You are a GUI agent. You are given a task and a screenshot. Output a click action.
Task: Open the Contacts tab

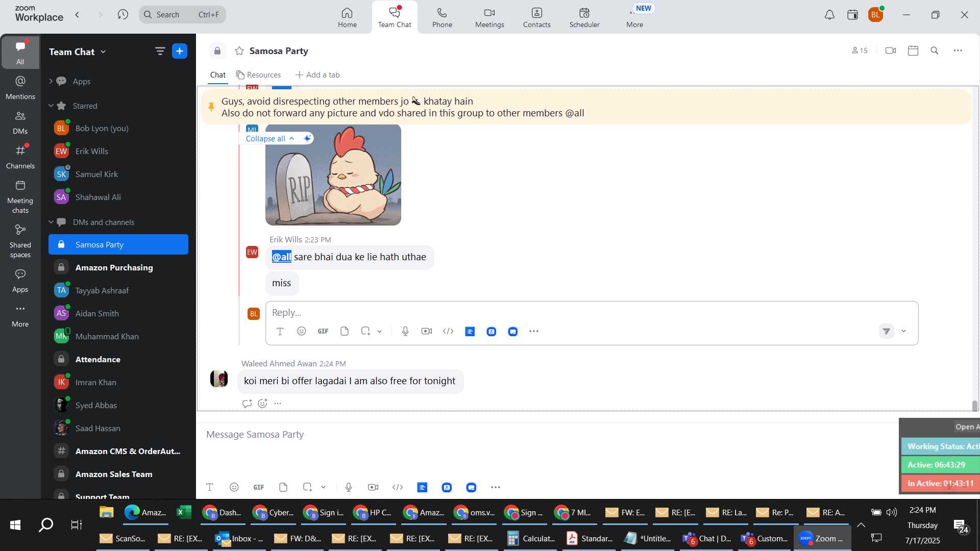coord(536,17)
